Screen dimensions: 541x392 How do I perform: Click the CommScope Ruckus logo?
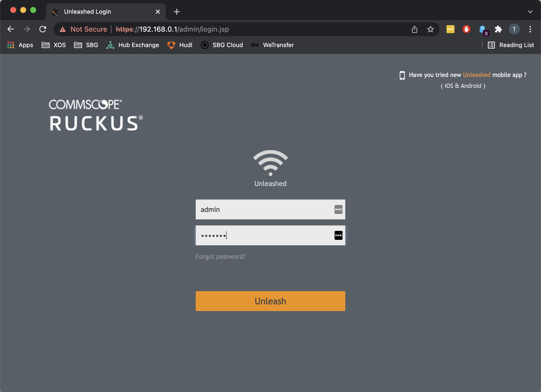[x=96, y=115]
